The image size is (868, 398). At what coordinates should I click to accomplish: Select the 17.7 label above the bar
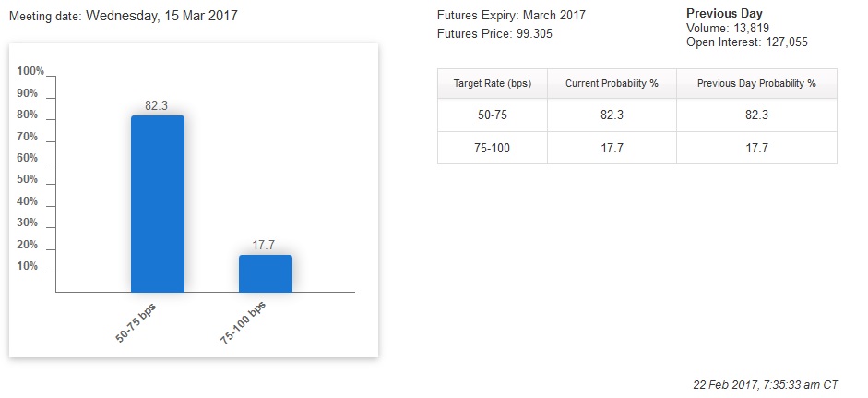[x=264, y=245]
